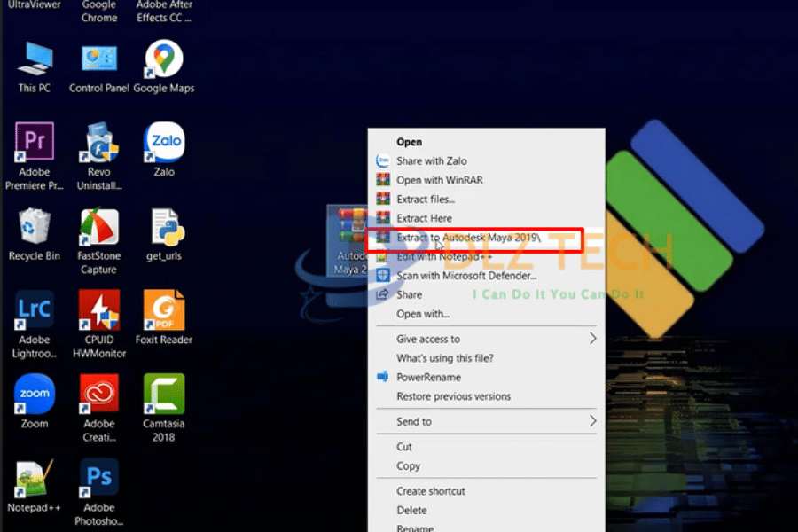Select the Foxit Reader desktop icon
The image size is (798, 532).
163,311
